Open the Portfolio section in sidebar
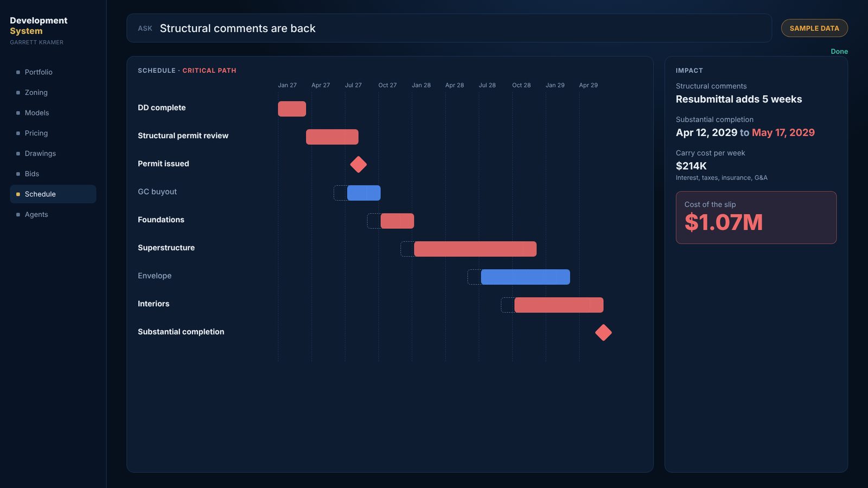The height and width of the screenshot is (488, 868). coord(53,72)
